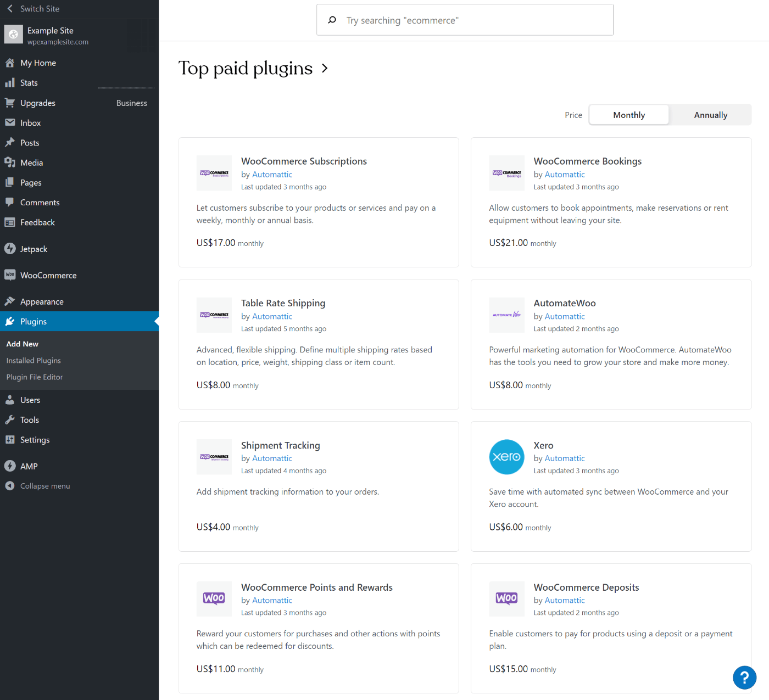Click the search magnifier icon

tap(332, 20)
